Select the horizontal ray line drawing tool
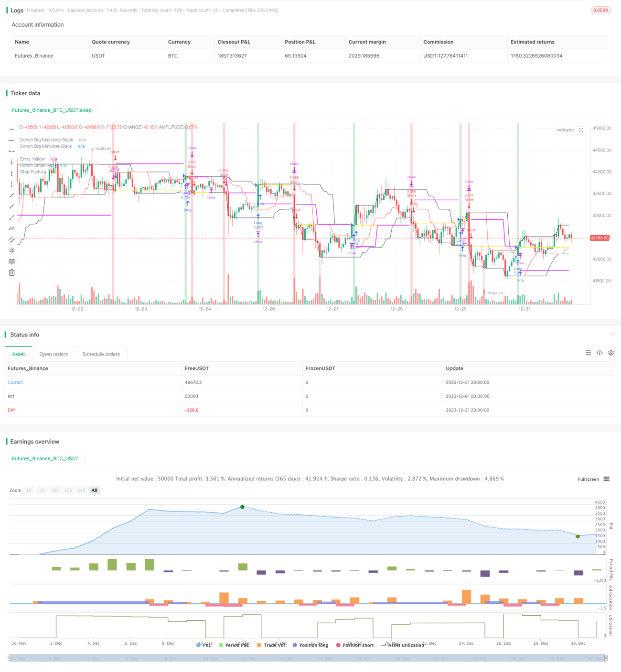 11,140
